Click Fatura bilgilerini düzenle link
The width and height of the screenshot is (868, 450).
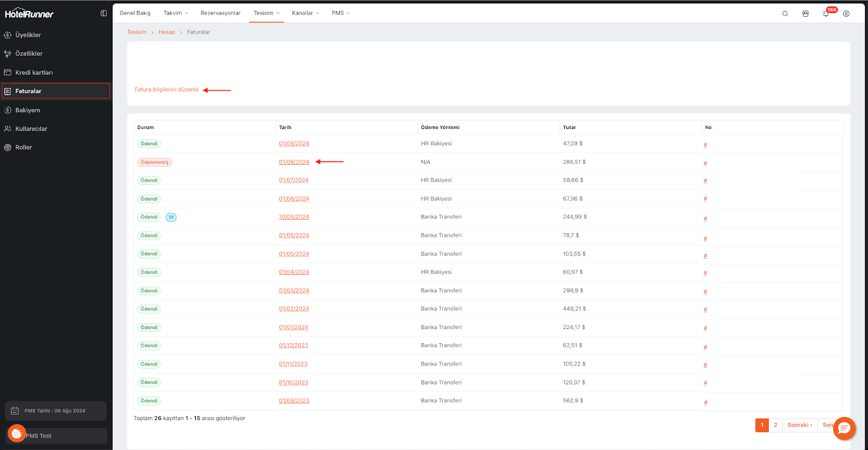pyautogui.click(x=167, y=90)
